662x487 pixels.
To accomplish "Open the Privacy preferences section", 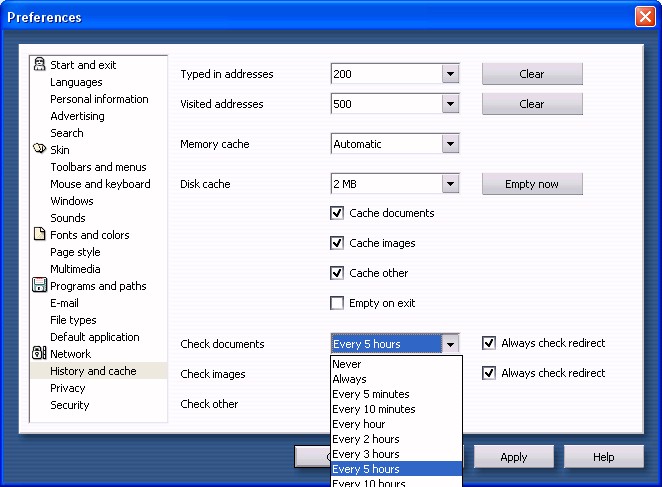I will click(68, 388).
